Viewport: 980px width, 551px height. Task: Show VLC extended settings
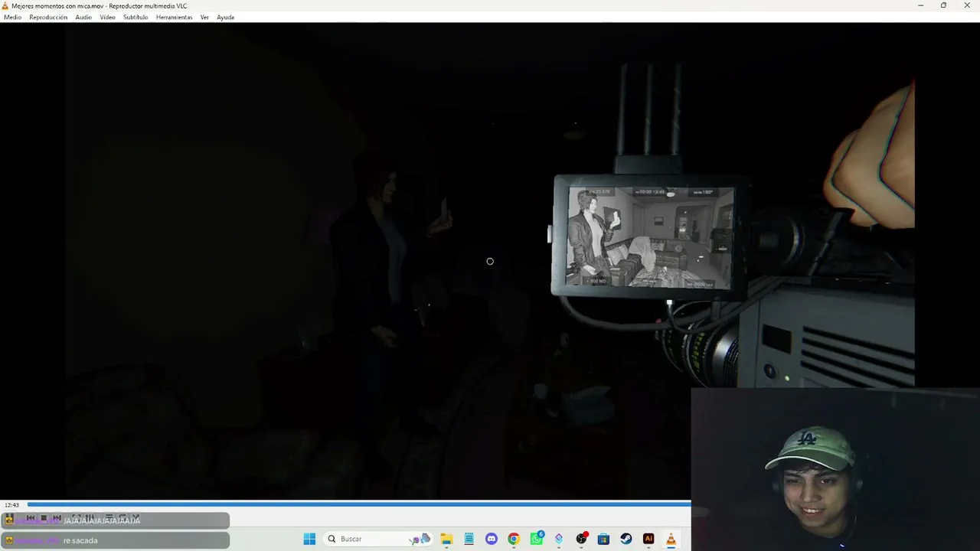[89, 519]
